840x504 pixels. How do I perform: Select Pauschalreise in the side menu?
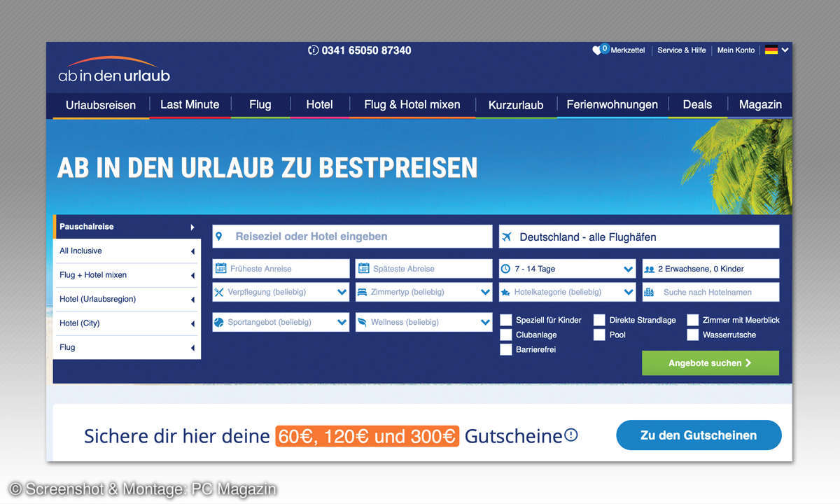[127, 227]
